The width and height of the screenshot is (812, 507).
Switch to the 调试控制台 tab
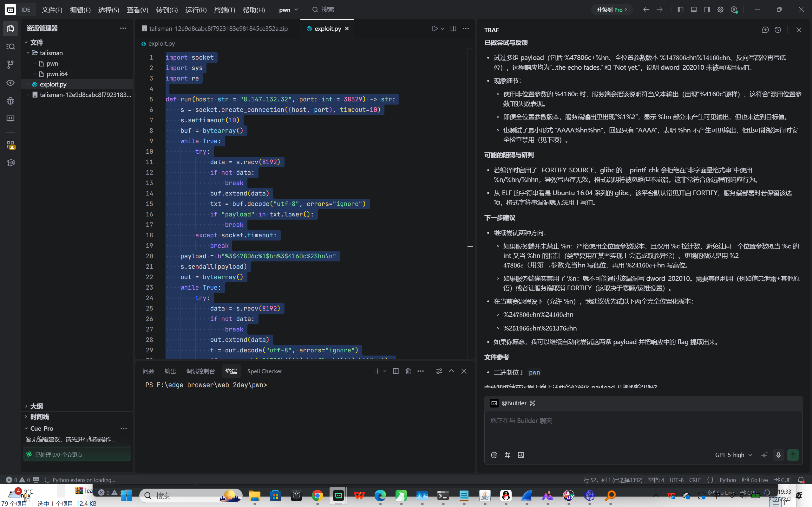pos(200,371)
